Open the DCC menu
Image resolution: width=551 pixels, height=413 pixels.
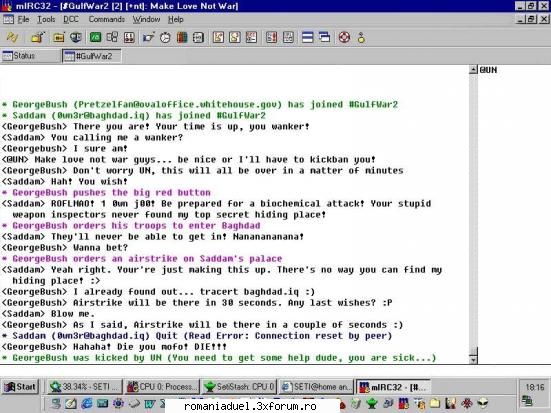click(x=71, y=19)
